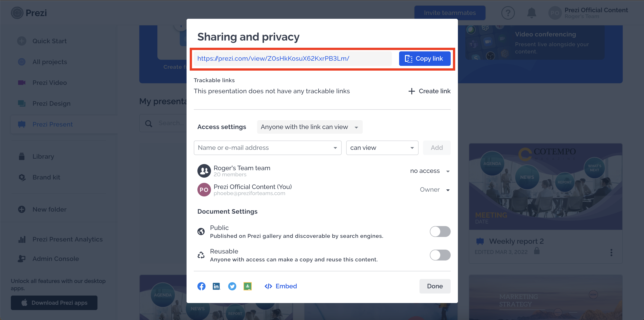
Task: Click Prezi Official Content account name
Action: point(596,10)
